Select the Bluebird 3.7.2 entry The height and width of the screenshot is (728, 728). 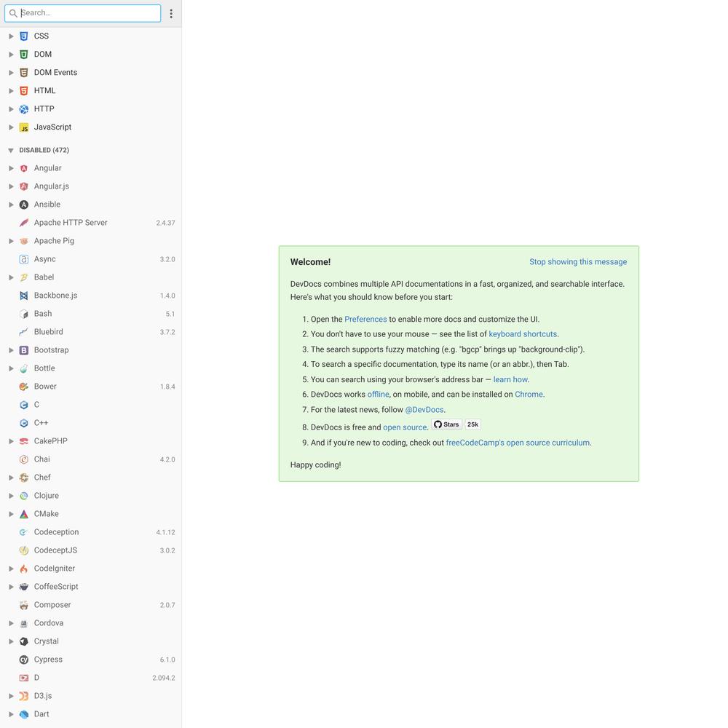(91, 332)
